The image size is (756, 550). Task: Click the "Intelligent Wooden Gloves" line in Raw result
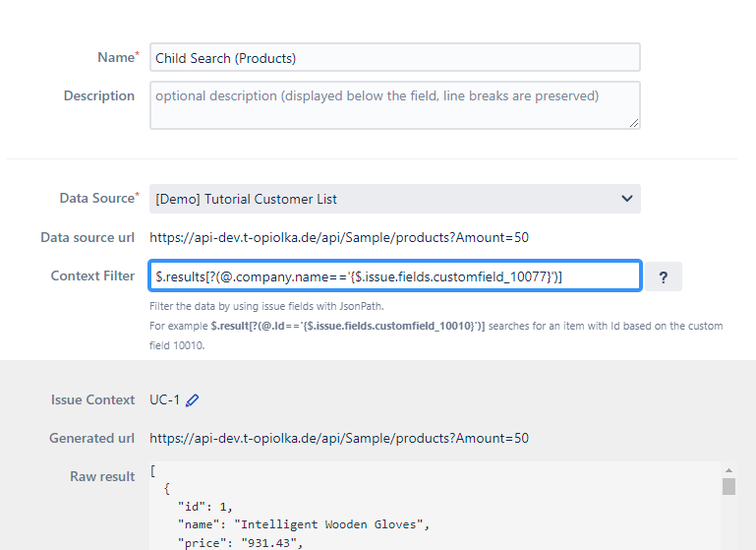click(x=304, y=523)
